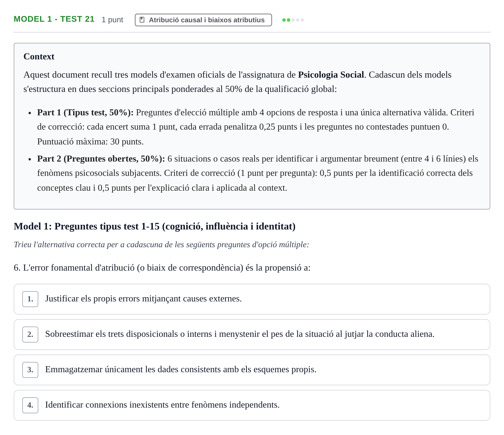The image size is (504, 435).
Task: Click the Context box heading
Action: [x=39, y=57]
